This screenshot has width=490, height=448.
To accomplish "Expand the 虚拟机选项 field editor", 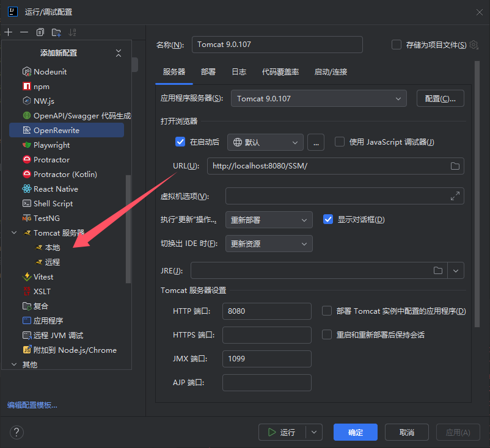I will tap(455, 196).
